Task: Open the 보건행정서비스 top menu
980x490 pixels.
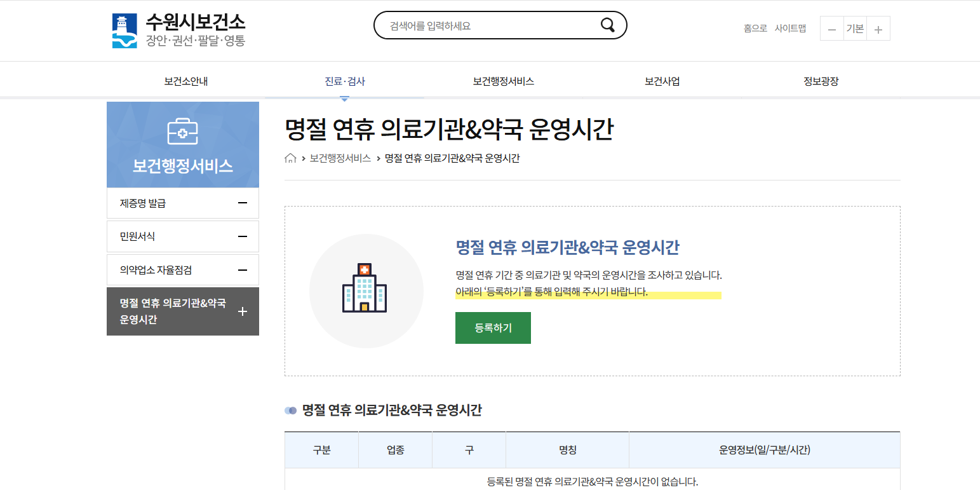Action: pyautogui.click(x=504, y=81)
